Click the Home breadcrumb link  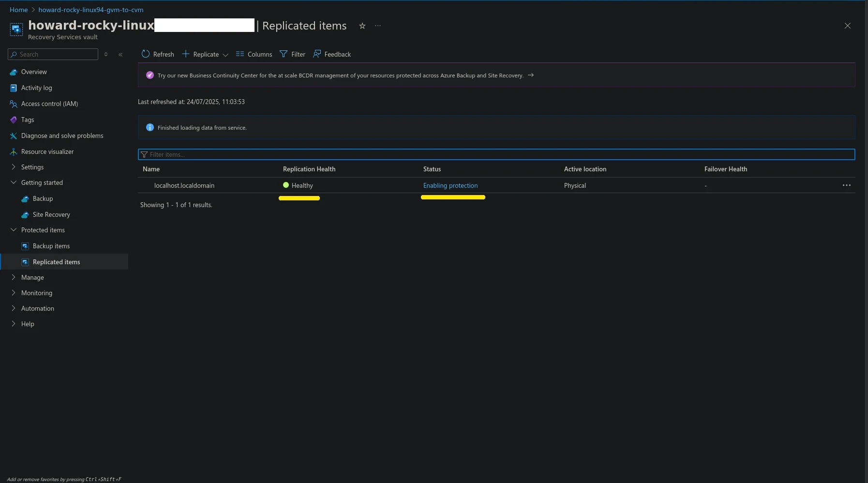(x=18, y=10)
